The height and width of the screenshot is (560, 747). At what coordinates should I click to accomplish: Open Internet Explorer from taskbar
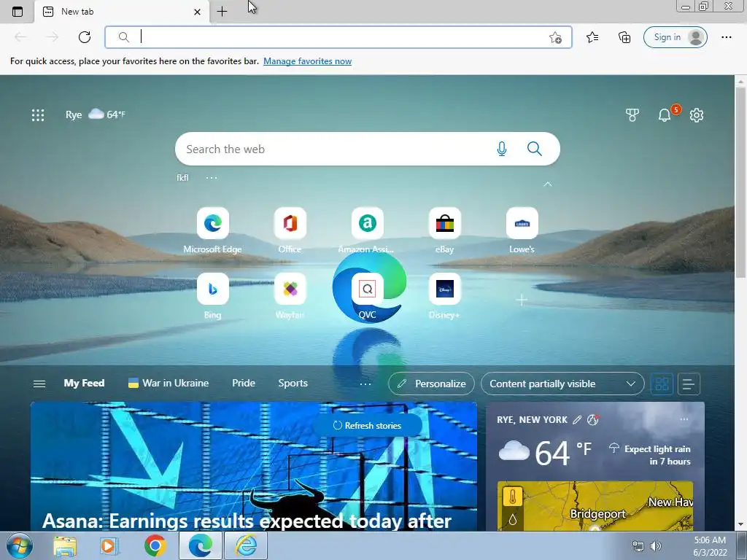pos(246,545)
